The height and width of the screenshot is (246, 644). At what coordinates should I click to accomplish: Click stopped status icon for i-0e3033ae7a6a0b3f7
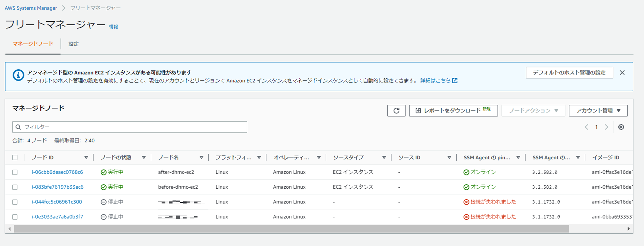click(x=104, y=217)
